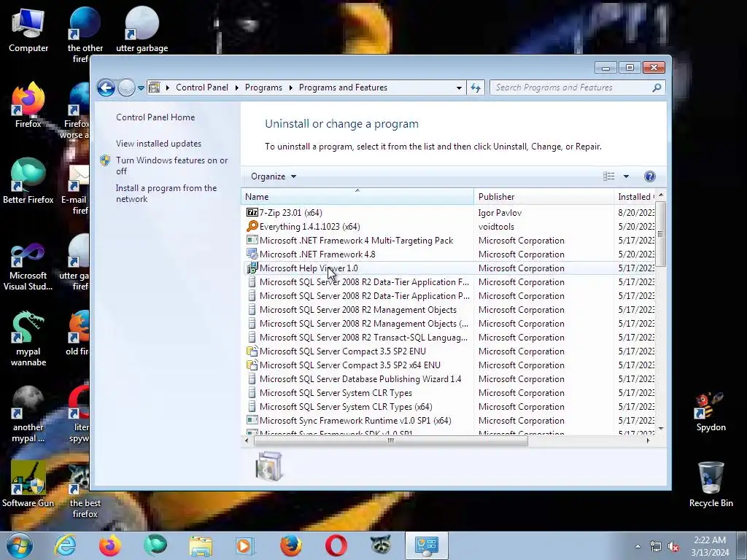Expand the address bar history dropdown
The image size is (747, 560).
click(459, 88)
